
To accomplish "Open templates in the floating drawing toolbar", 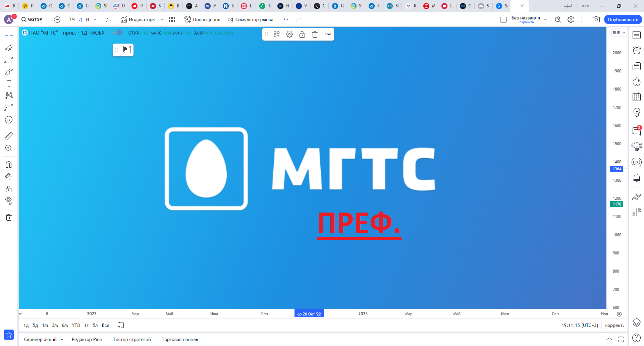I will (x=277, y=34).
